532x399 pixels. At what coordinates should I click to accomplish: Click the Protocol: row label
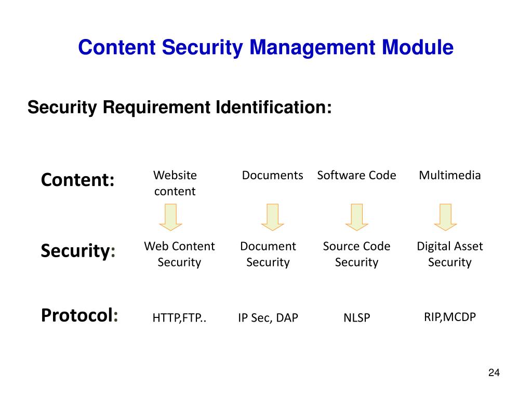(x=79, y=315)
